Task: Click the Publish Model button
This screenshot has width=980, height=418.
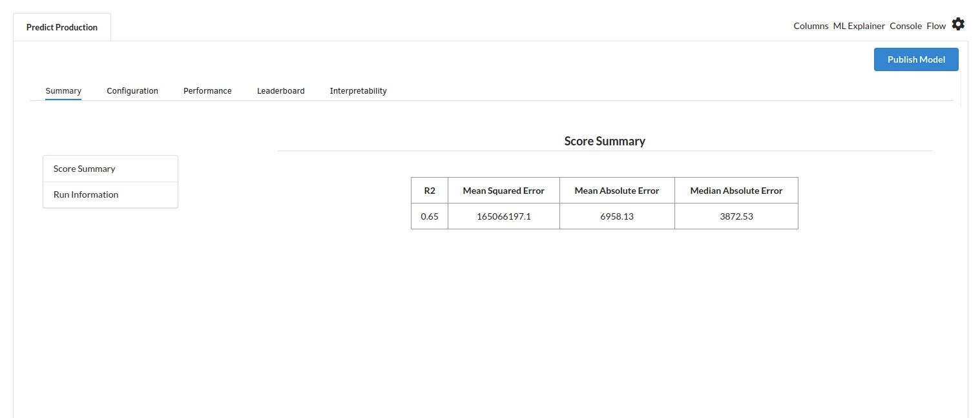Action: 915,59
